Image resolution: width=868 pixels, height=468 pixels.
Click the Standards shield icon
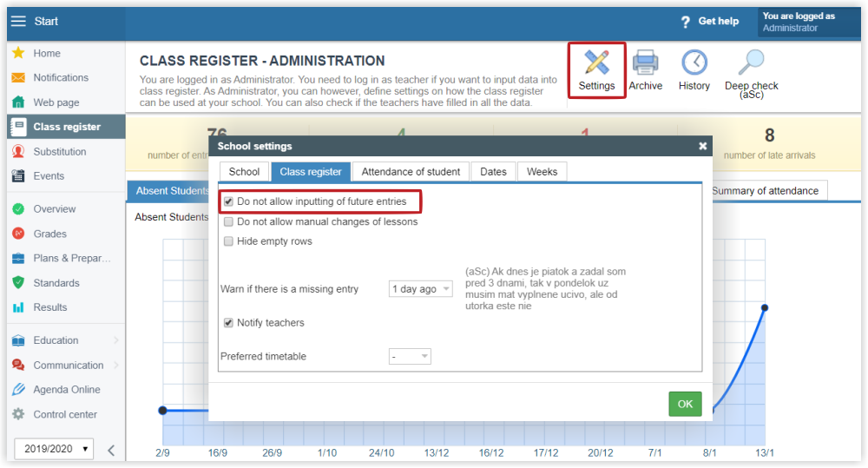(18, 282)
